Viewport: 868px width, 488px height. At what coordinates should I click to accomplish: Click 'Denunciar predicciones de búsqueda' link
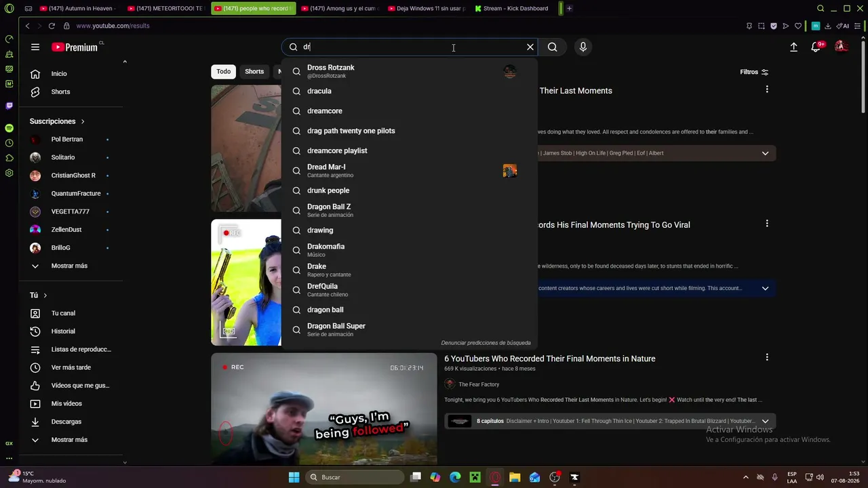click(486, 343)
